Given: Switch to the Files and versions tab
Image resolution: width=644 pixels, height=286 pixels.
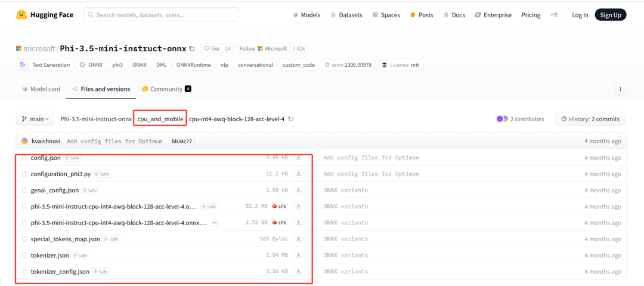Looking at the screenshot, I should coord(101,89).
